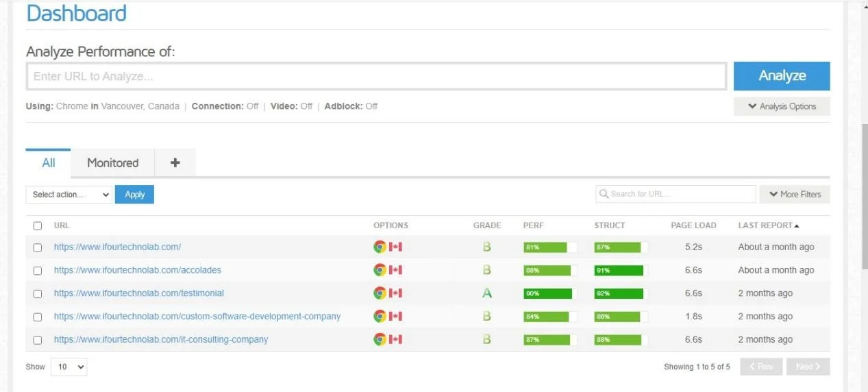868x392 pixels.
Task: Sort by the Grade column header
Action: pos(487,225)
